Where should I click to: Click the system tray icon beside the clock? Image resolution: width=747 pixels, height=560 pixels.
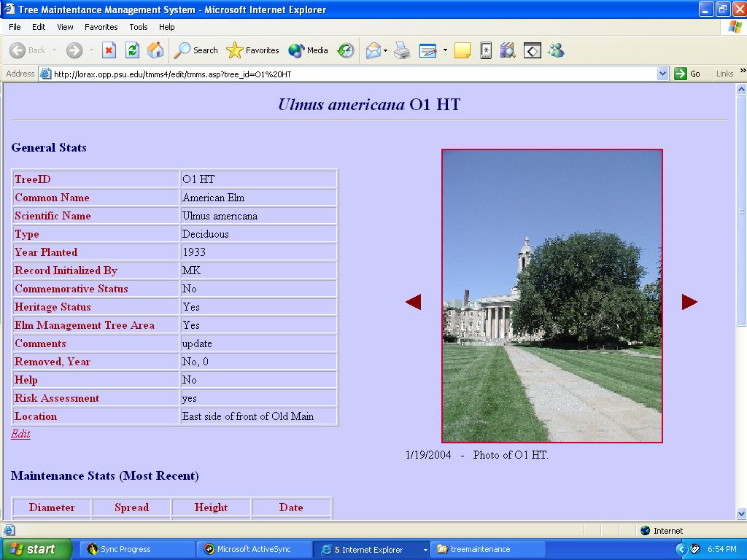(695, 550)
